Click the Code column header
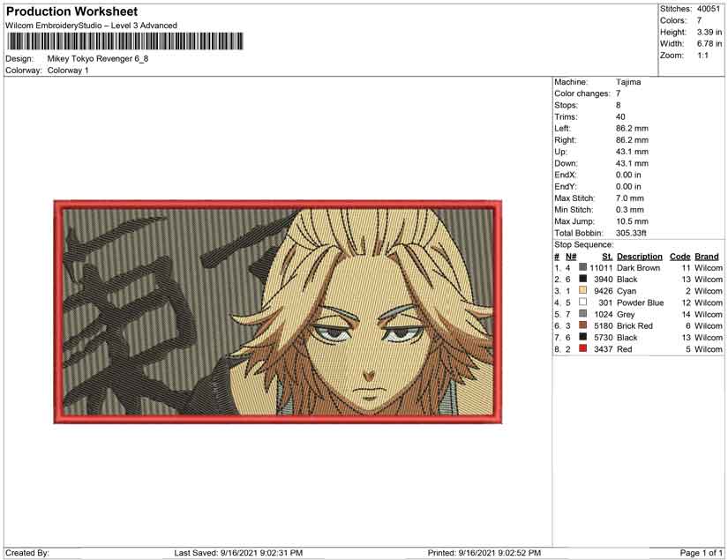Image resolution: width=728 pixels, height=560 pixels. click(679, 257)
